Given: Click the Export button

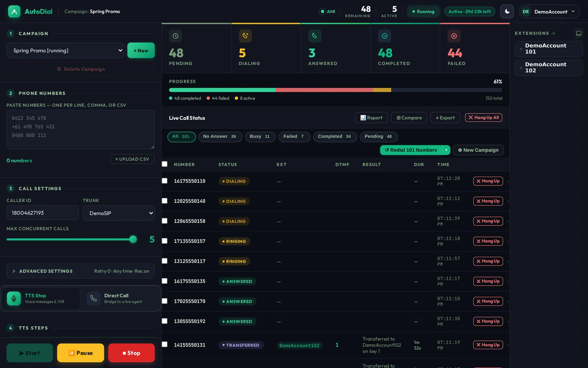Looking at the screenshot, I should click(445, 118).
